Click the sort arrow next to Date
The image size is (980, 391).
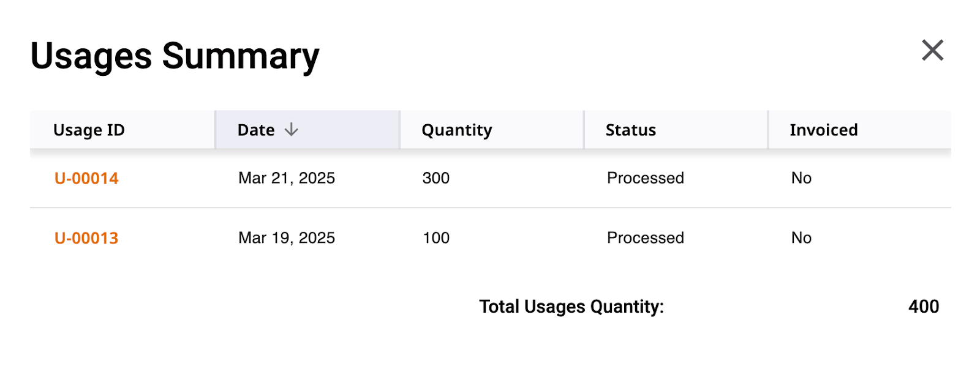[x=292, y=130]
